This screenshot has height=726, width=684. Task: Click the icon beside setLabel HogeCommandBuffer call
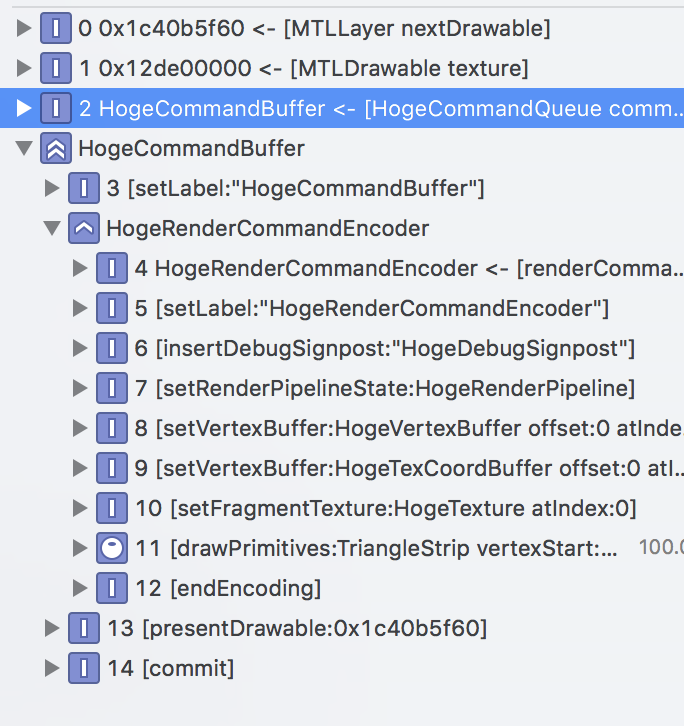click(84, 188)
